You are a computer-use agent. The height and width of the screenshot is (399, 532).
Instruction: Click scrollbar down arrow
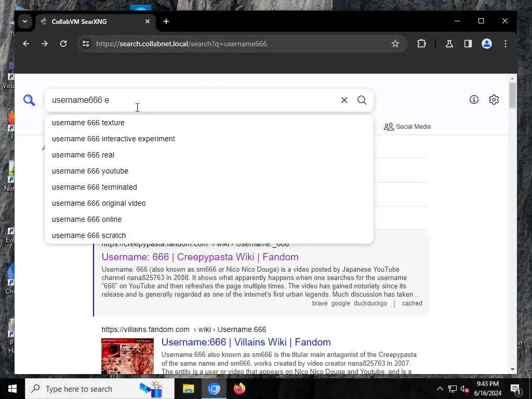512,369
